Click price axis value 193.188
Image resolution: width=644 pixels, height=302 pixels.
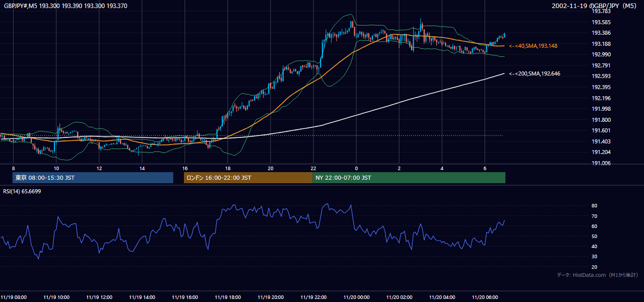click(601, 44)
